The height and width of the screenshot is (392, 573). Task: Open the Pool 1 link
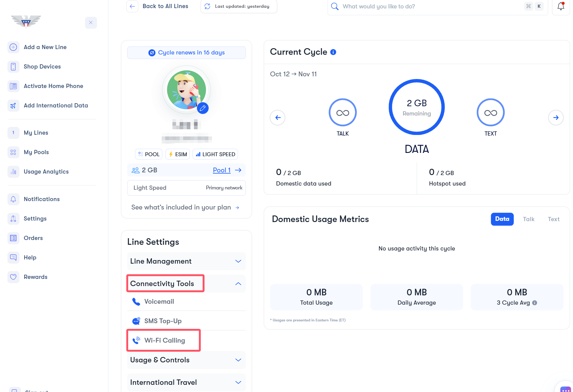[222, 170]
